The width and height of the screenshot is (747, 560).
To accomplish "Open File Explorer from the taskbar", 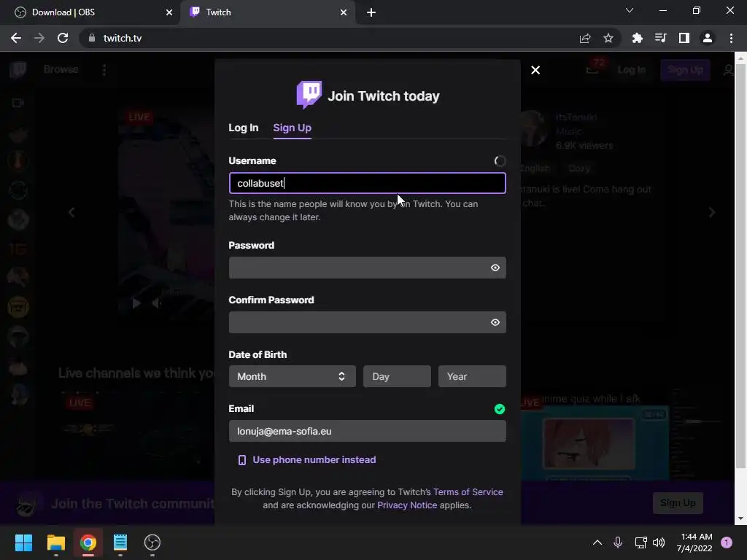I will [x=56, y=542].
